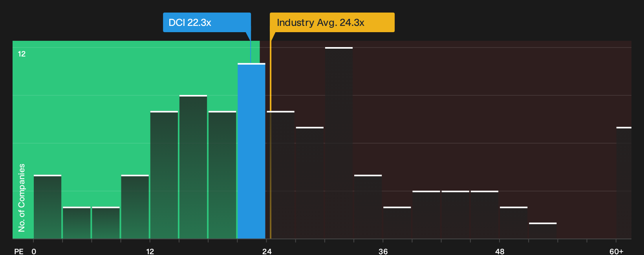Click the Industry Avg. 24.3x yellow label

pos(332,22)
